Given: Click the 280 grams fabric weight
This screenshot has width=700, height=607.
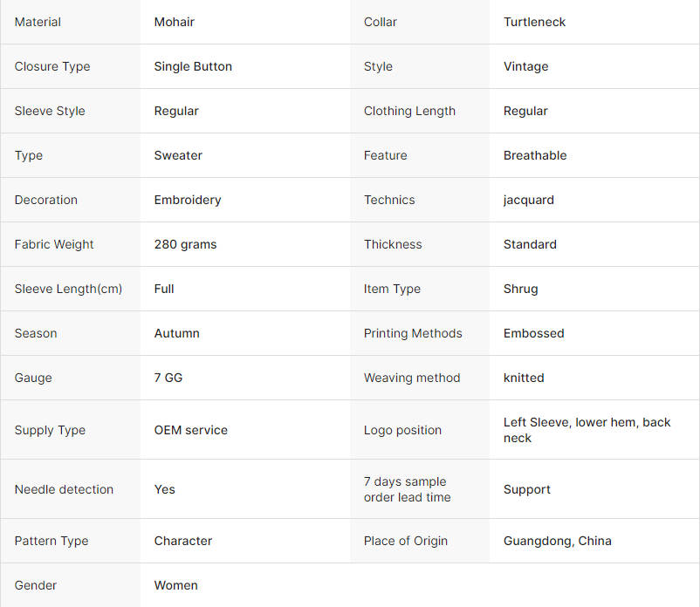Looking at the screenshot, I should click(185, 244).
